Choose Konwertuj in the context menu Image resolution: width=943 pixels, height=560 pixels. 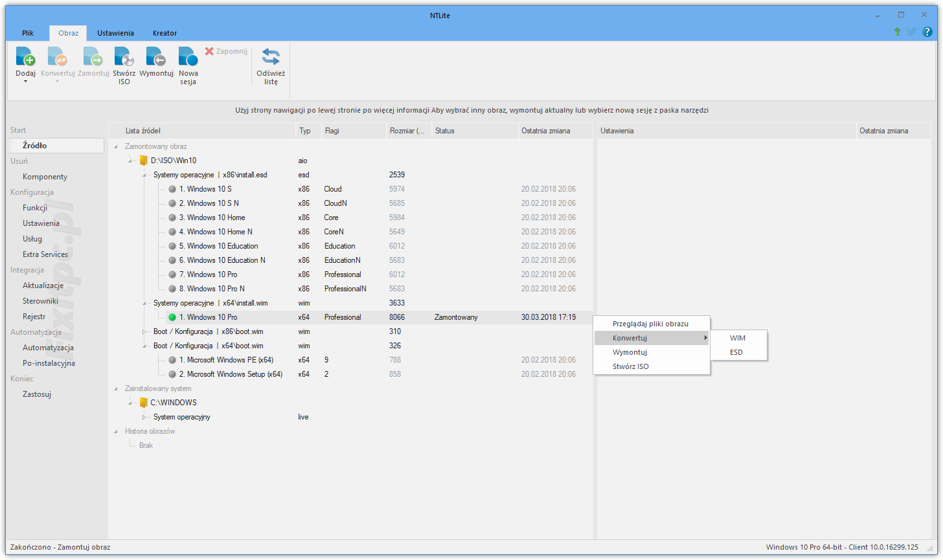652,338
